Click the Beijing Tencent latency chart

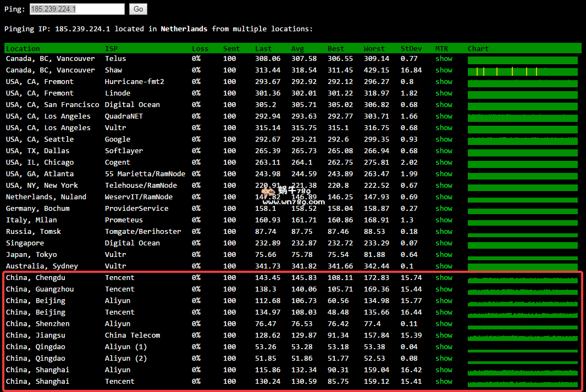click(522, 314)
